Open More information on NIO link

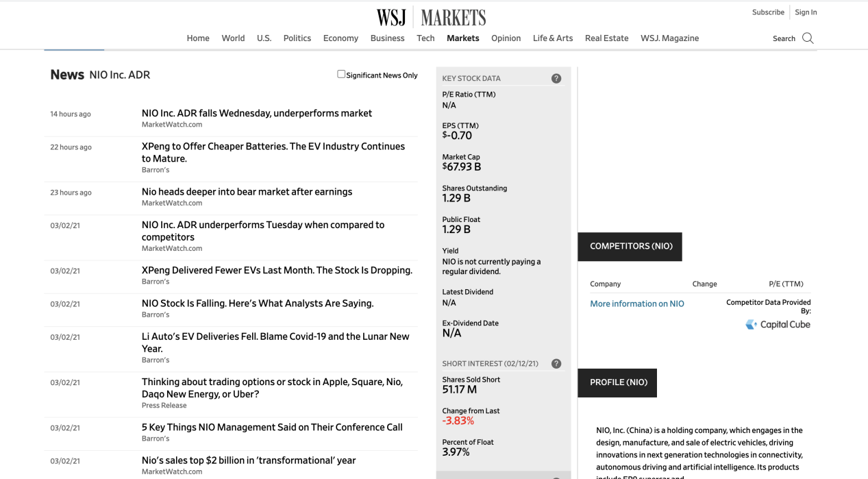click(x=637, y=304)
